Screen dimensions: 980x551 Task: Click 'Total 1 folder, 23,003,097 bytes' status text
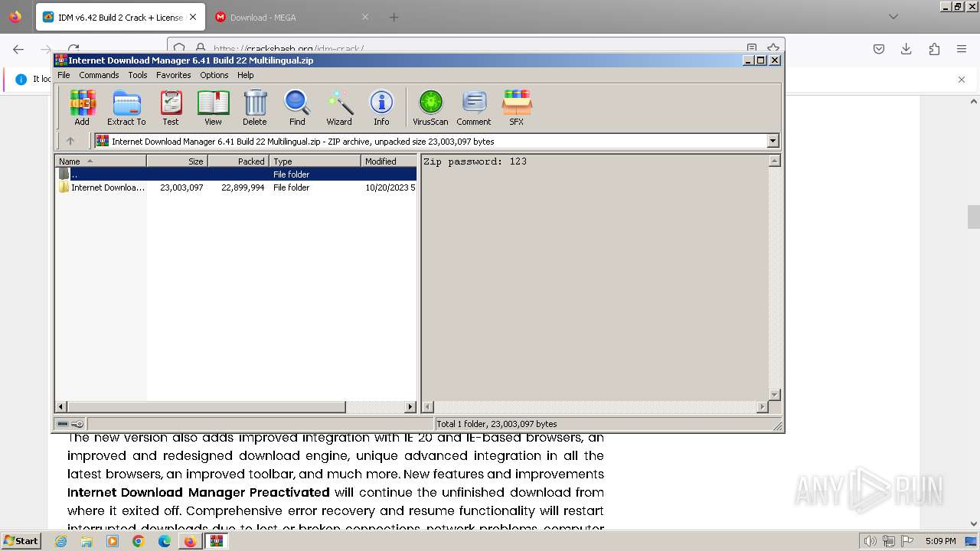click(497, 424)
